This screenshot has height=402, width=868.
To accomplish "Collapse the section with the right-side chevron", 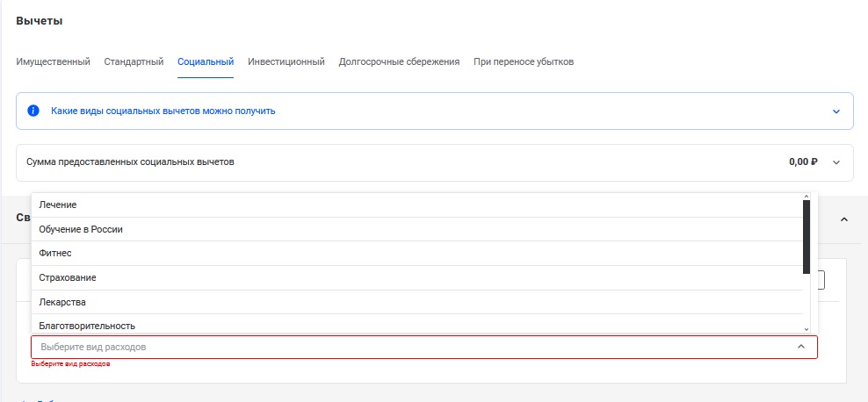I will pos(845,219).
